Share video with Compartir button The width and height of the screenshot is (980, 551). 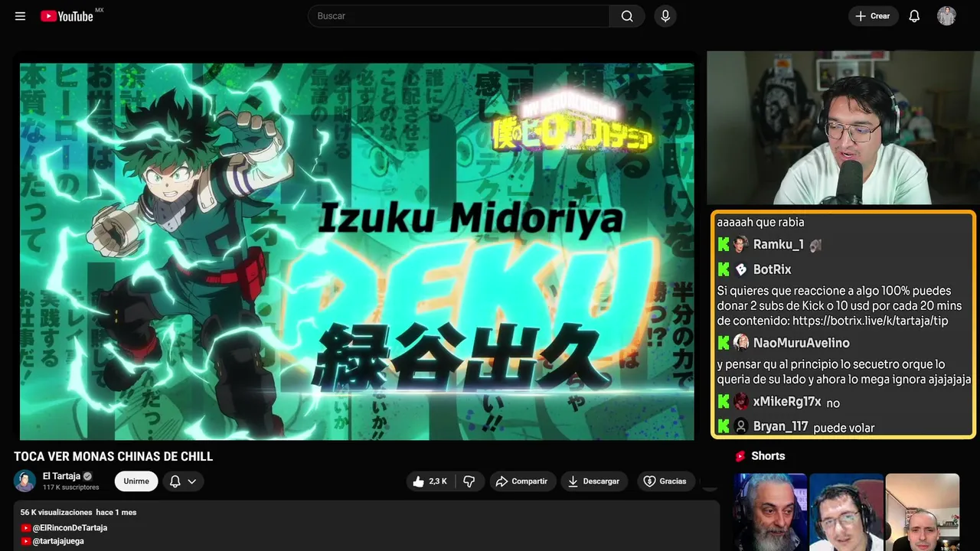click(521, 481)
